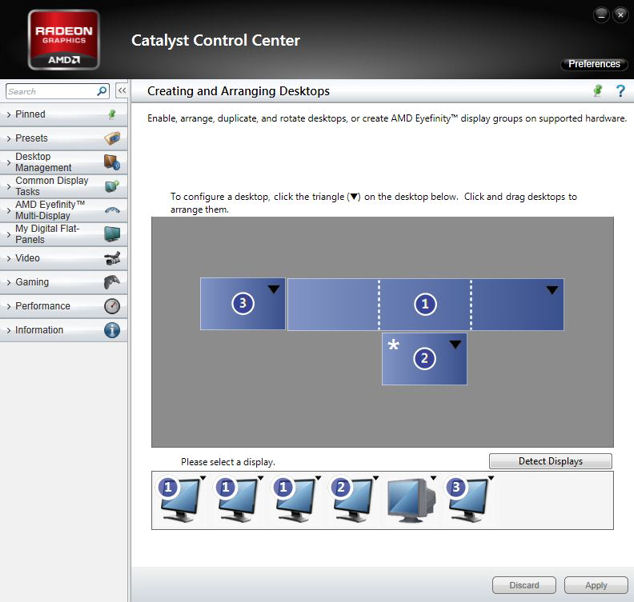Screen dimensions: 634x602
Task: Expand the Pinned section
Action: pos(63,114)
